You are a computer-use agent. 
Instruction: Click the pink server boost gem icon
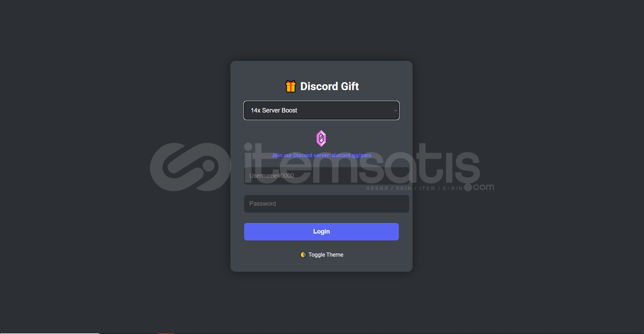click(x=321, y=138)
